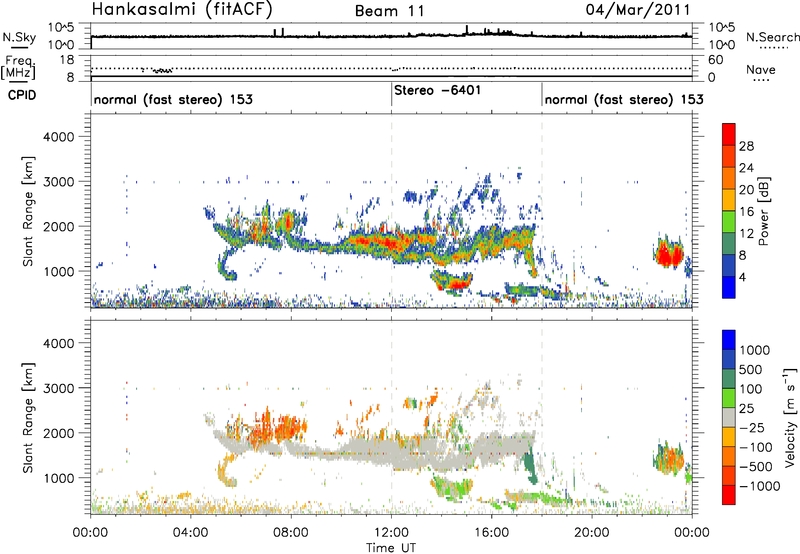This screenshot has width=800, height=554.
Task: Click the yellow 16-20 dB Power colorbar segment
Action: [x=729, y=200]
